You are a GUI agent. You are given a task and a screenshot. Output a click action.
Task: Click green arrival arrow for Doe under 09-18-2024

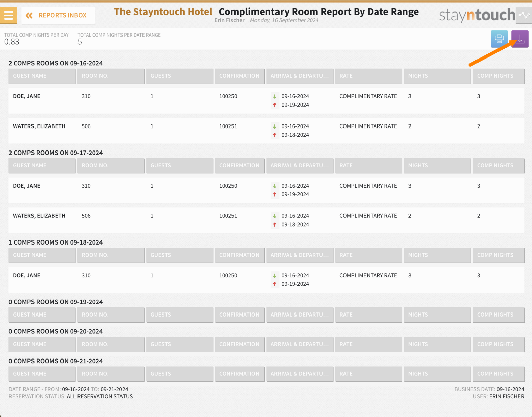tap(275, 275)
